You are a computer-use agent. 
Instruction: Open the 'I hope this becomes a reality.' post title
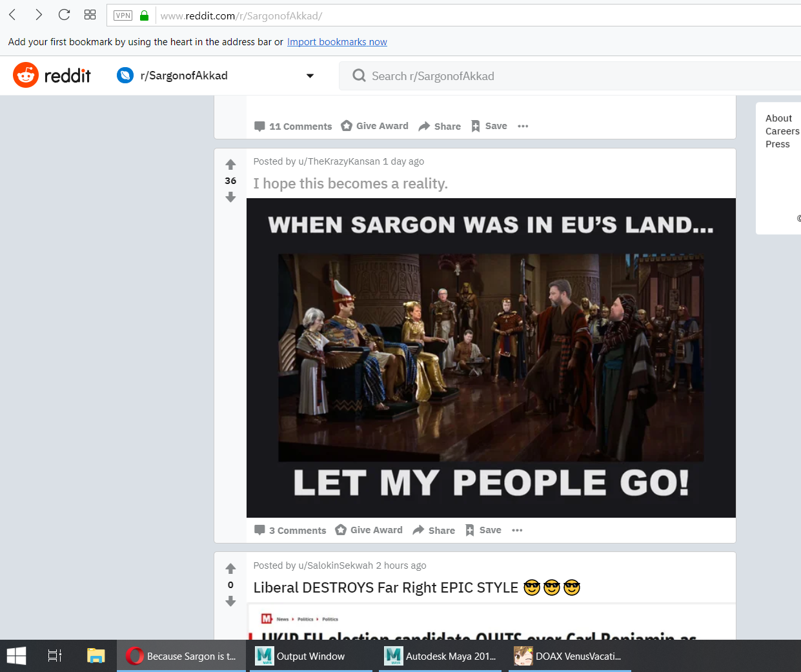(350, 184)
